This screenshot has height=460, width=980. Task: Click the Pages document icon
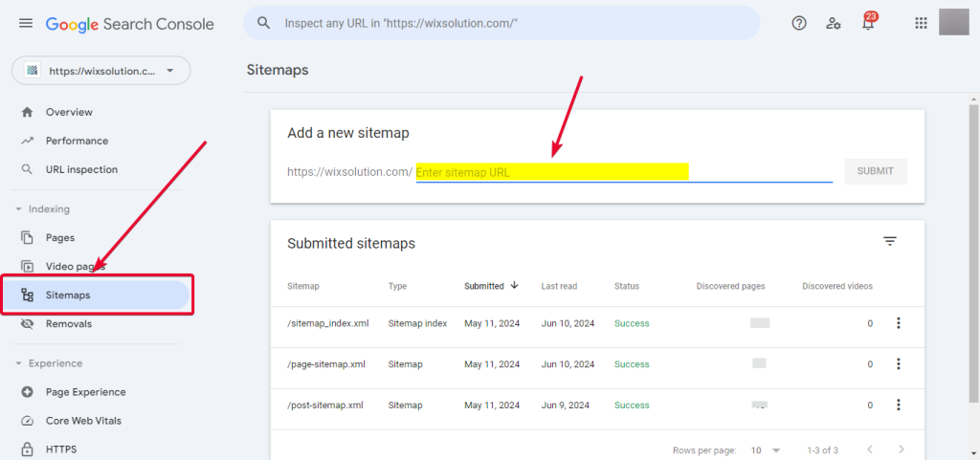[27, 238]
